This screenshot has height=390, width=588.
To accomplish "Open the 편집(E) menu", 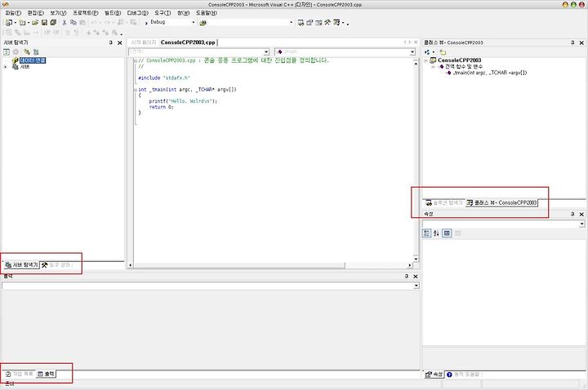I will 36,13.
